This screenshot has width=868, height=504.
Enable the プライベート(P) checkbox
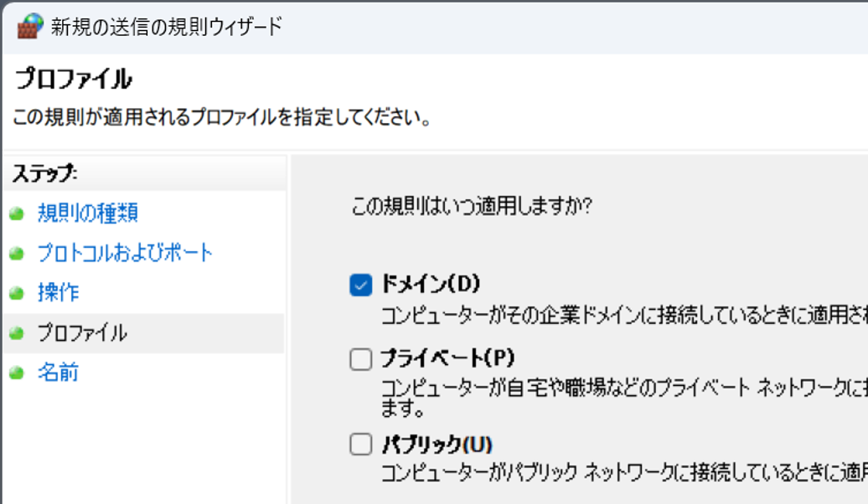(x=360, y=360)
